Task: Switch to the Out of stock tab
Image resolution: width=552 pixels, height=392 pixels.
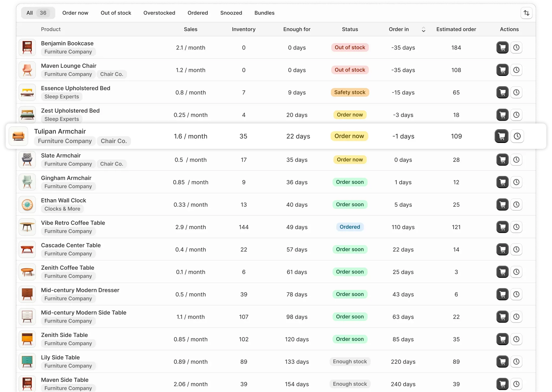Action: [116, 13]
